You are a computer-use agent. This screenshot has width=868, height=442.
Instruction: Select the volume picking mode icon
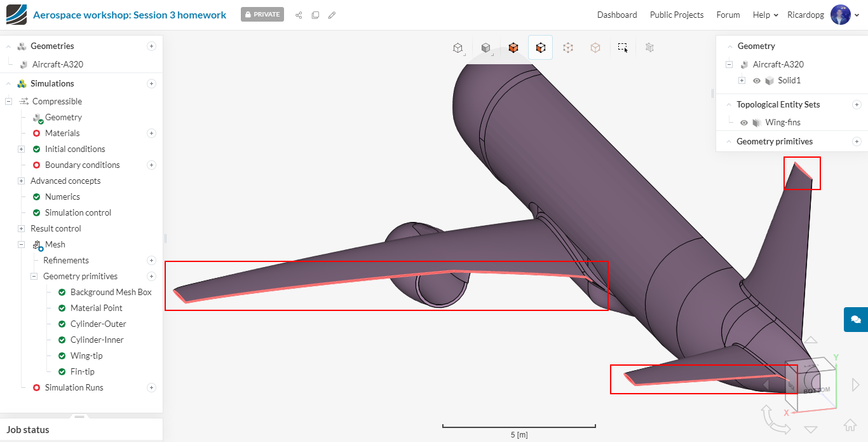pos(513,48)
